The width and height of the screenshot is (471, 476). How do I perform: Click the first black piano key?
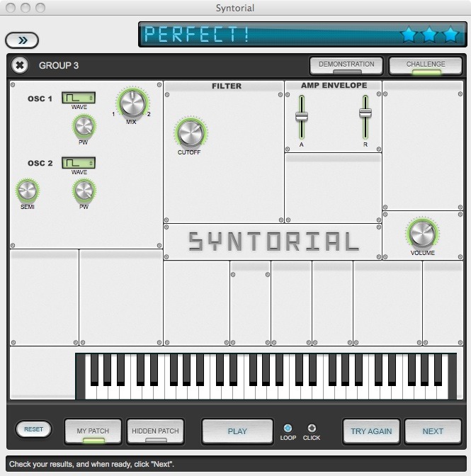(x=94, y=369)
